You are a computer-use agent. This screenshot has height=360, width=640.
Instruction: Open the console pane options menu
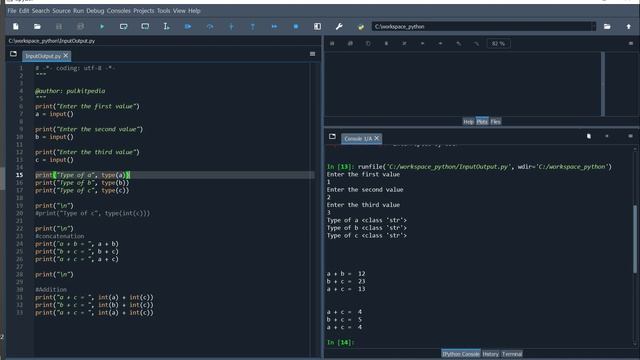pos(631,136)
